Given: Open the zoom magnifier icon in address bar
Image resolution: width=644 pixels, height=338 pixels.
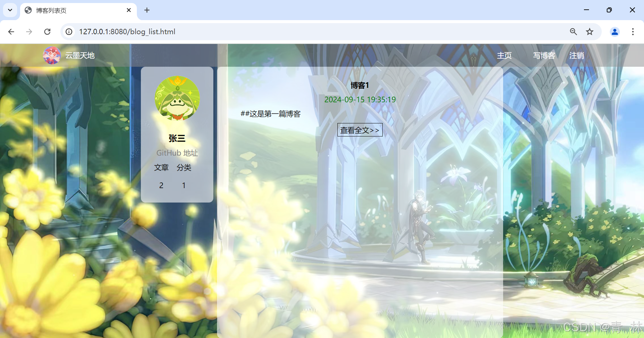Looking at the screenshot, I should (573, 32).
